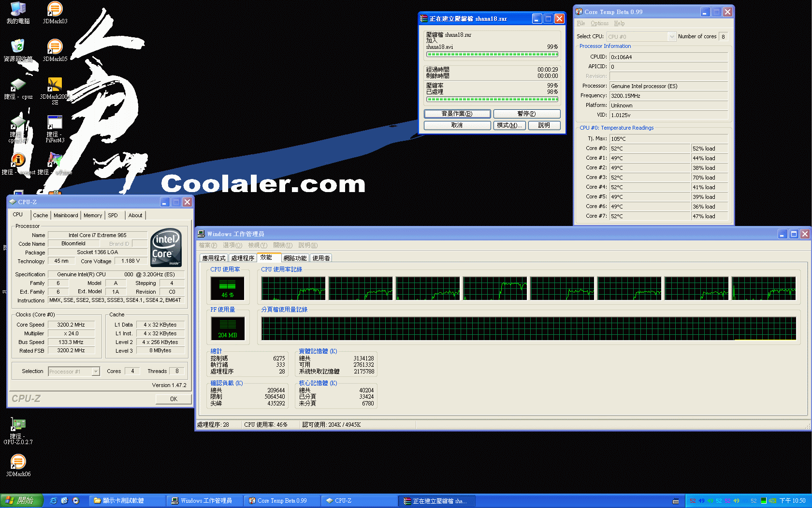Switch to Windows Task Manager taskbar button

tap(205, 501)
